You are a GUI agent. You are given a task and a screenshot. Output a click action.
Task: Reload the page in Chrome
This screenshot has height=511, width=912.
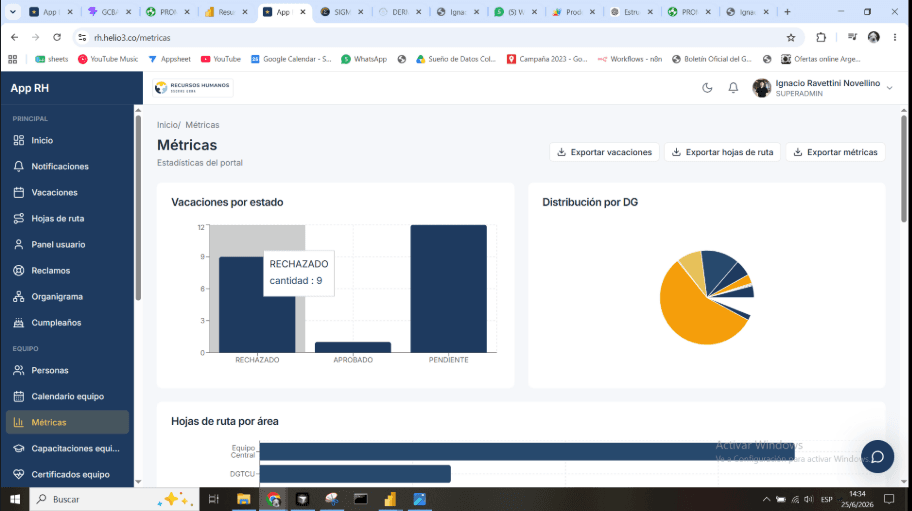tap(57, 37)
